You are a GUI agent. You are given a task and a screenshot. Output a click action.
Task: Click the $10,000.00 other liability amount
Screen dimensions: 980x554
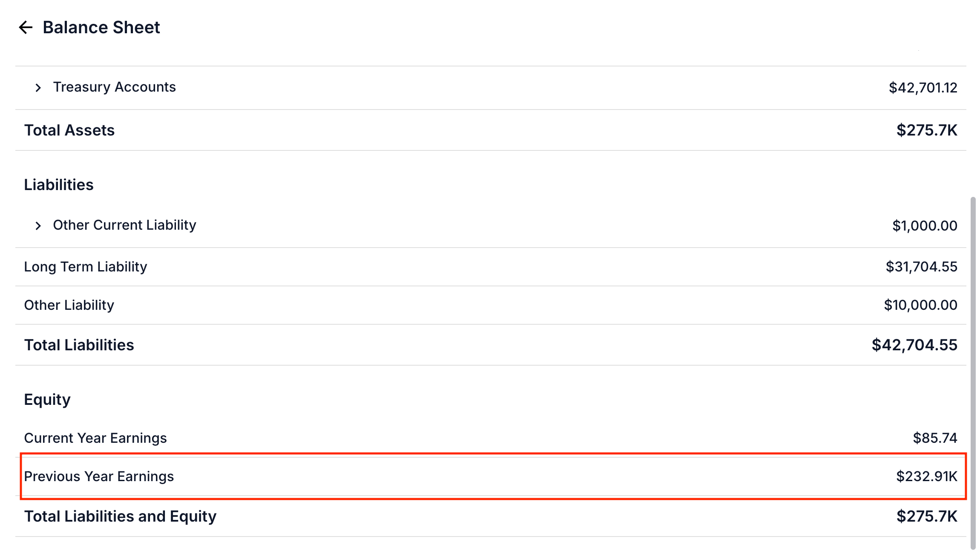[920, 305]
